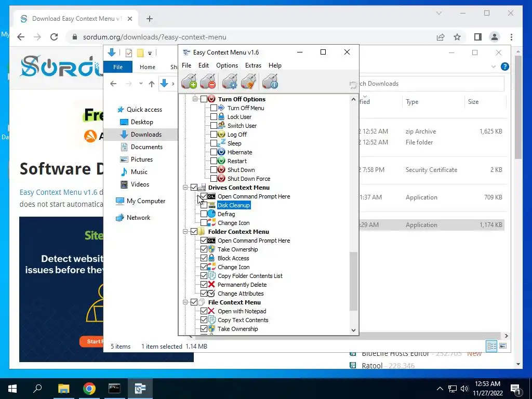Bookmark this page with the star icon
The width and height of the screenshot is (532, 399).
[x=457, y=37]
